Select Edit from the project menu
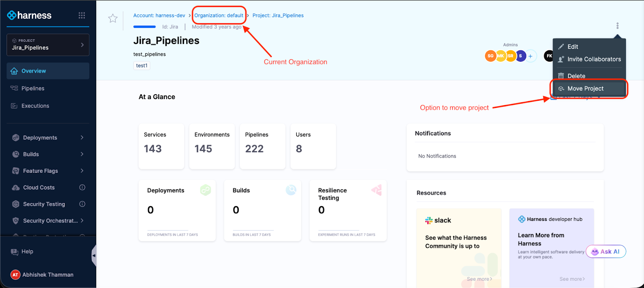 point(589,47)
